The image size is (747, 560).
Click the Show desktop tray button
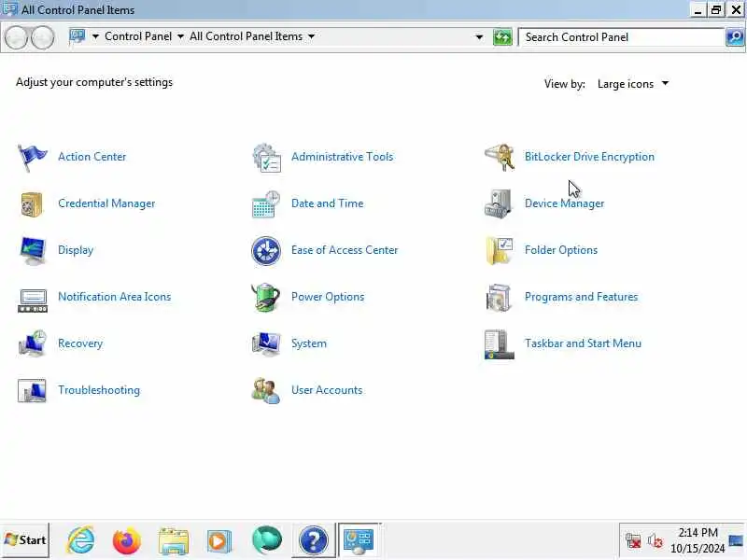point(737,541)
